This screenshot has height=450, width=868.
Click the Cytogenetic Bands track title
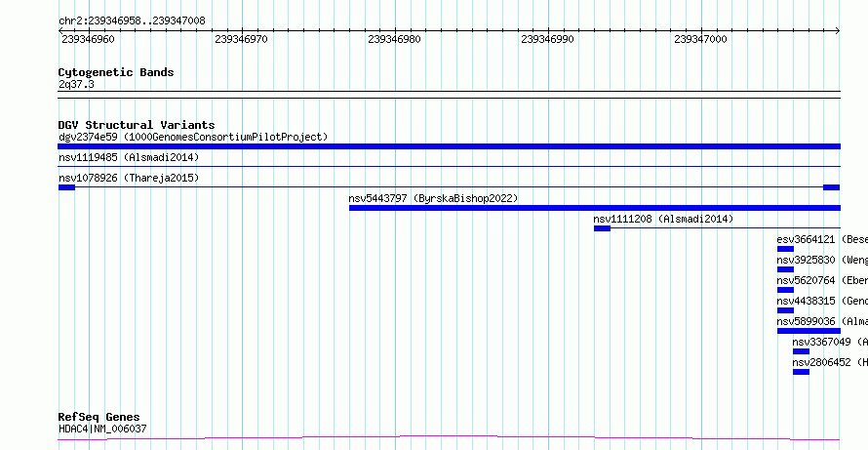pos(116,72)
